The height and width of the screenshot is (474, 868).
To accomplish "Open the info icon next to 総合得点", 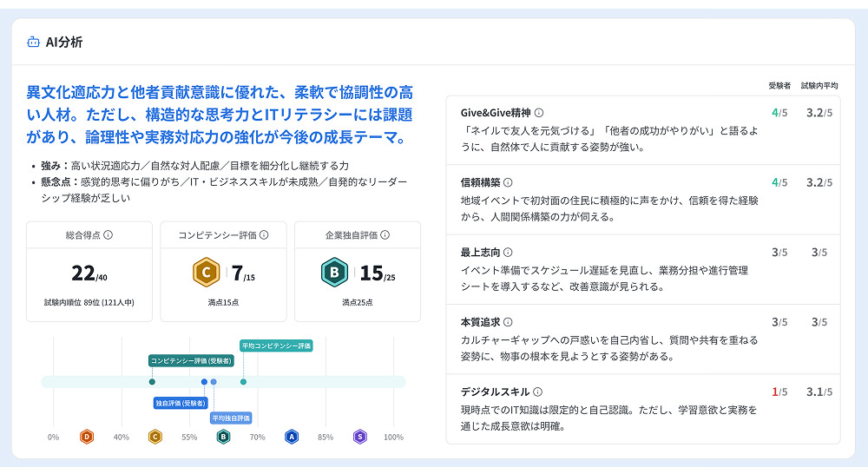I will 108,234.
